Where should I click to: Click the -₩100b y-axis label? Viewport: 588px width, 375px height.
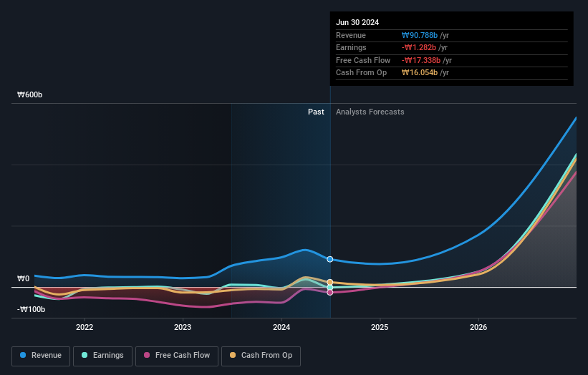32,309
